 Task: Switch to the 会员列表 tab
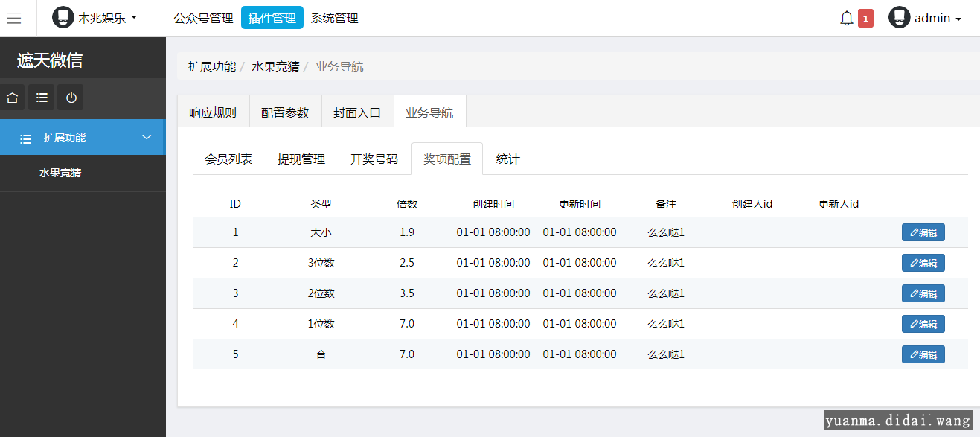coord(228,159)
